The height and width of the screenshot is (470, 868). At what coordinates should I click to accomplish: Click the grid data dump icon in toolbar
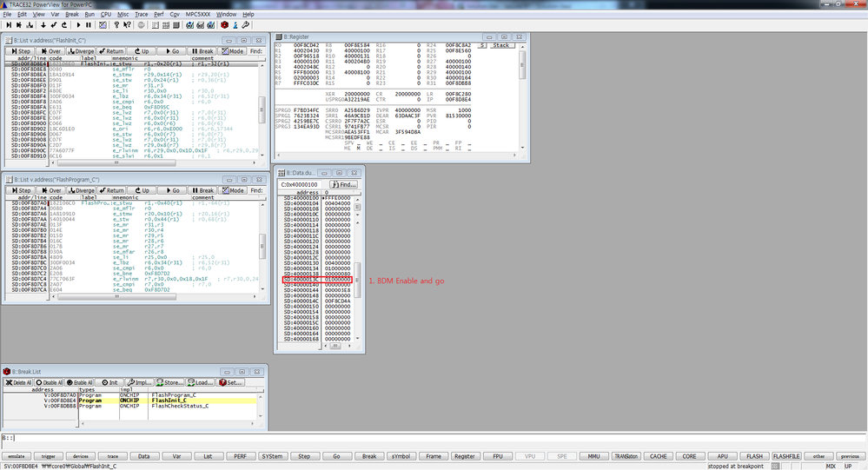(165, 25)
